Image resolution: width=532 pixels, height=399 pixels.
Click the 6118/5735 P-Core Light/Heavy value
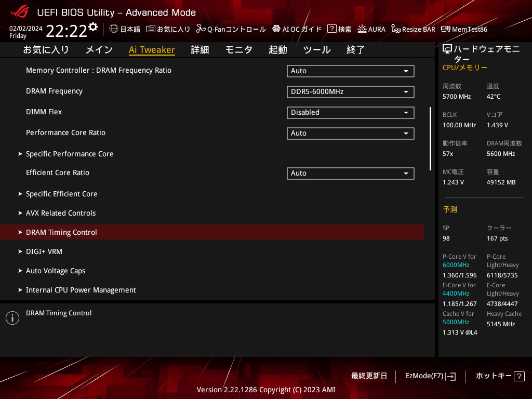[x=502, y=275]
